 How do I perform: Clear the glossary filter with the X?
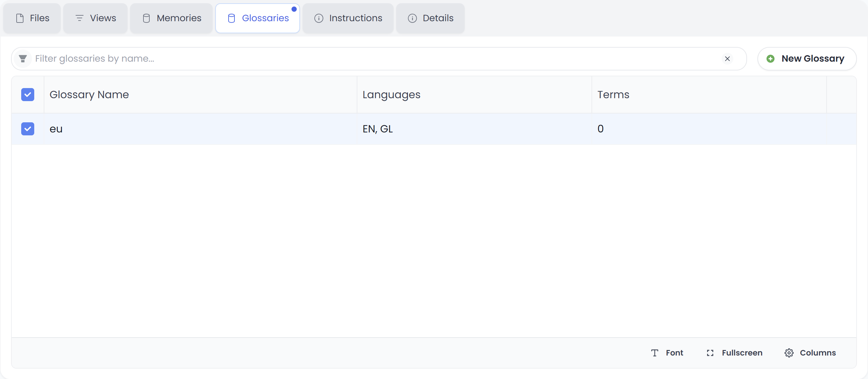coord(727,58)
